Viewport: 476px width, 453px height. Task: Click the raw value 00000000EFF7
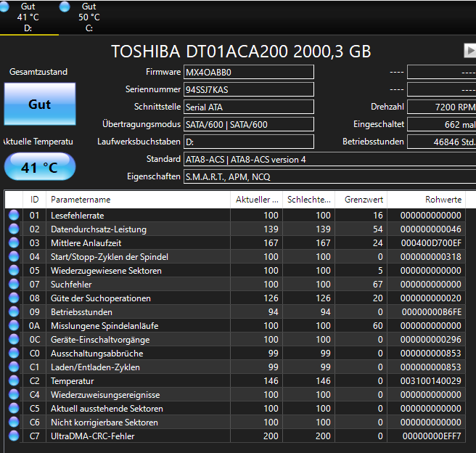(x=432, y=436)
